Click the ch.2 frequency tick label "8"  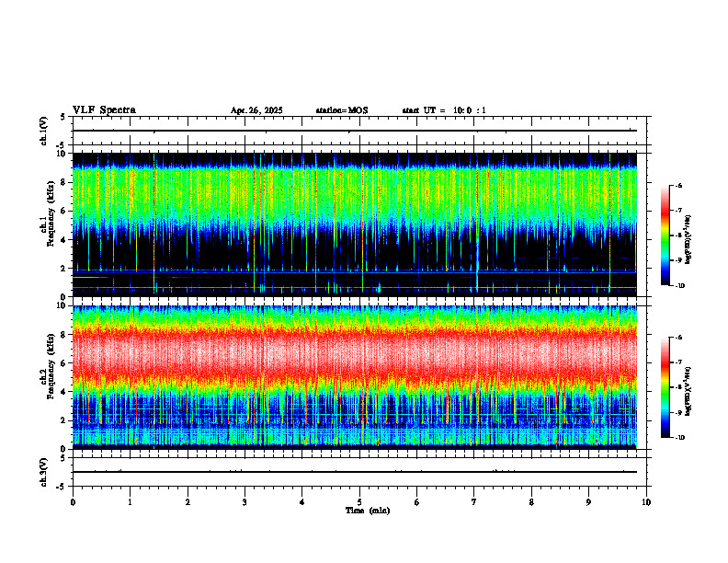pyautogui.click(x=64, y=335)
